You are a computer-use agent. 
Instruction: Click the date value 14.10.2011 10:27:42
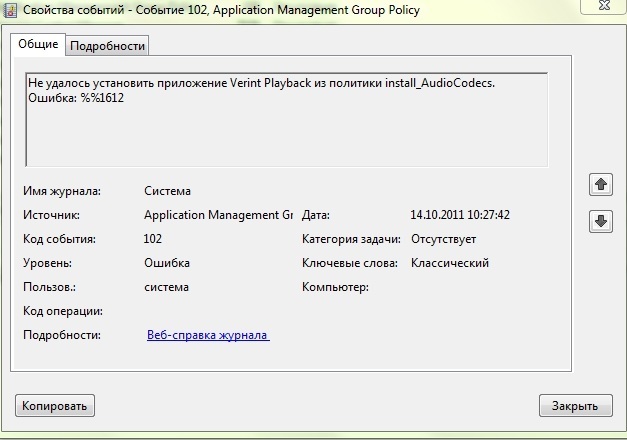click(460, 215)
